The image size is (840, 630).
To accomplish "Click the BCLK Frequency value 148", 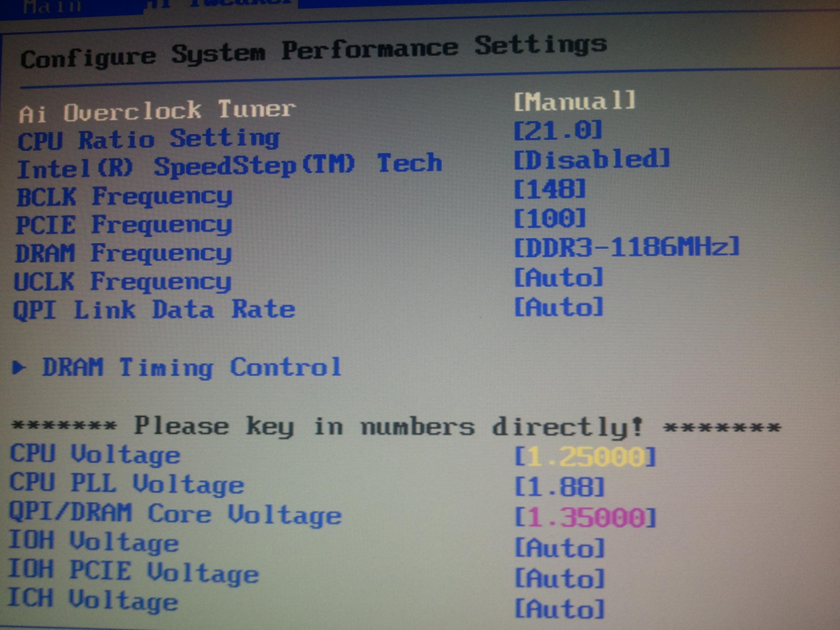I will tap(549, 189).
